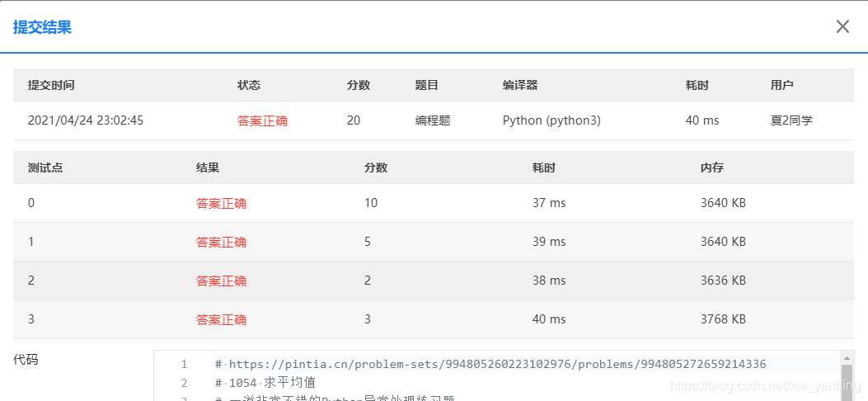The height and width of the screenshot is (401, 868).
Task: Click 答案正确 result for test point 0
Action: coord(221,203)
